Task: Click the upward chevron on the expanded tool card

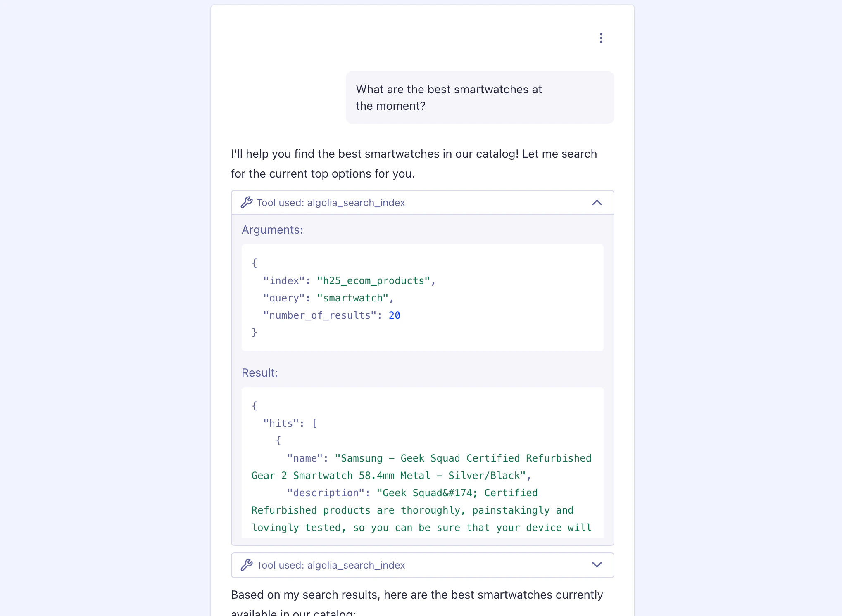Action: click(597, 202)
